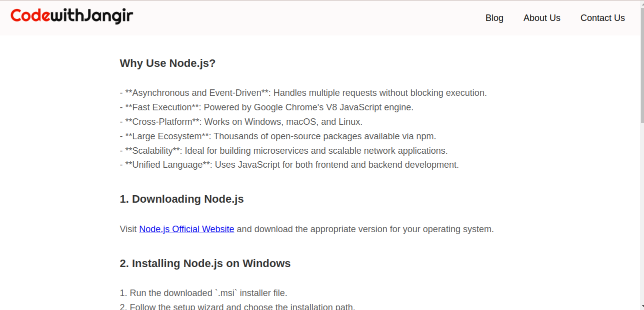Click 'Run the downloaded .msi installer file' step

click(x=203, y=293)
